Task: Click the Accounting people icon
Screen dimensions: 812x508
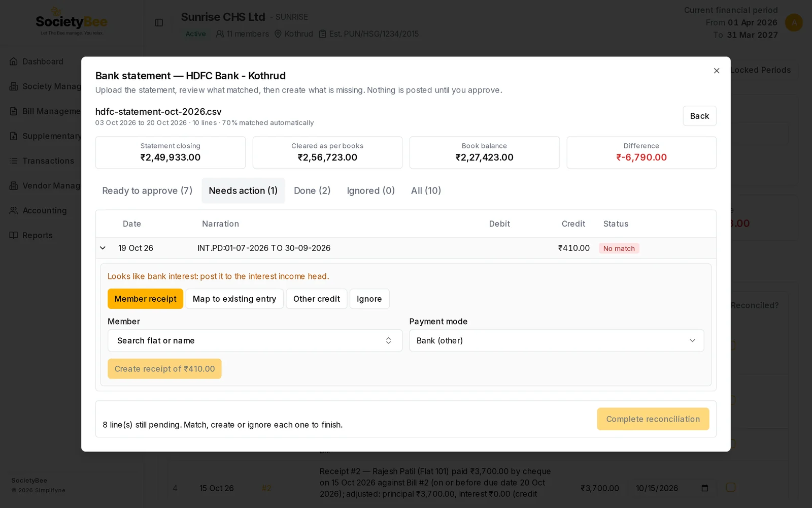Action: click(14, 210)
